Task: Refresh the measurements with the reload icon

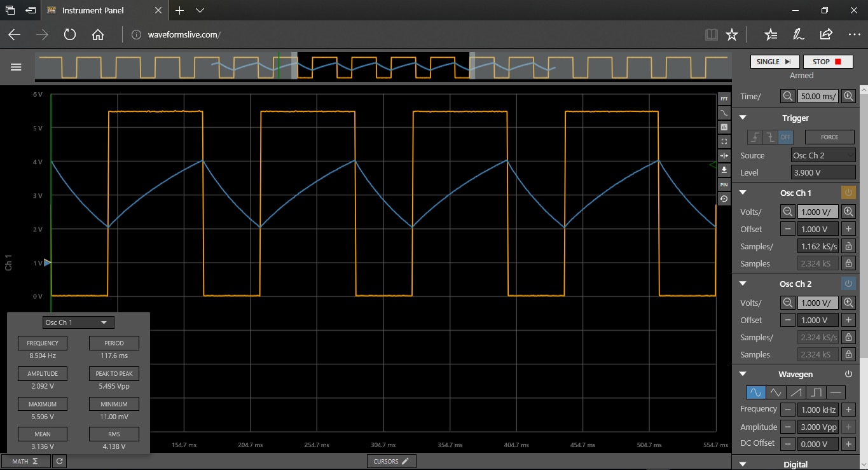Action: 59,461
